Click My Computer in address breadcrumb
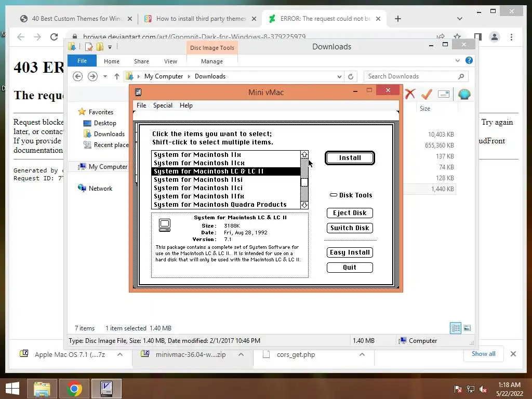 click(164, 76)
